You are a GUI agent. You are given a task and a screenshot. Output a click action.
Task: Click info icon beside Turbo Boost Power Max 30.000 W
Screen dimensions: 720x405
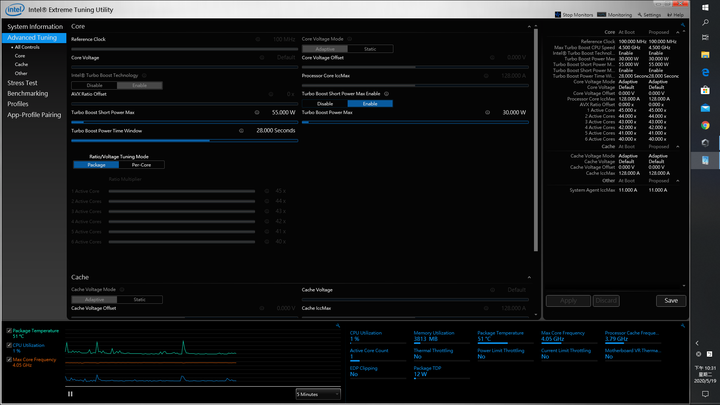(x=487, y=112)
